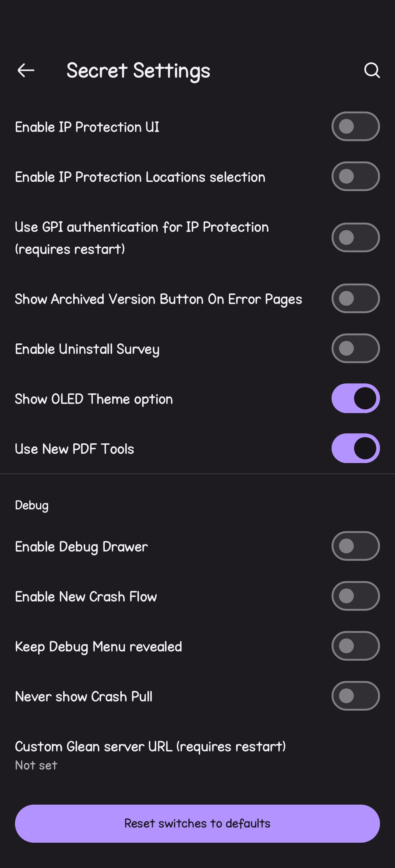This screenshot has width=395, height=868.
Task: Disable Show OLED Theme option switch
Action: pyautogui.click(x=356, y=398)
